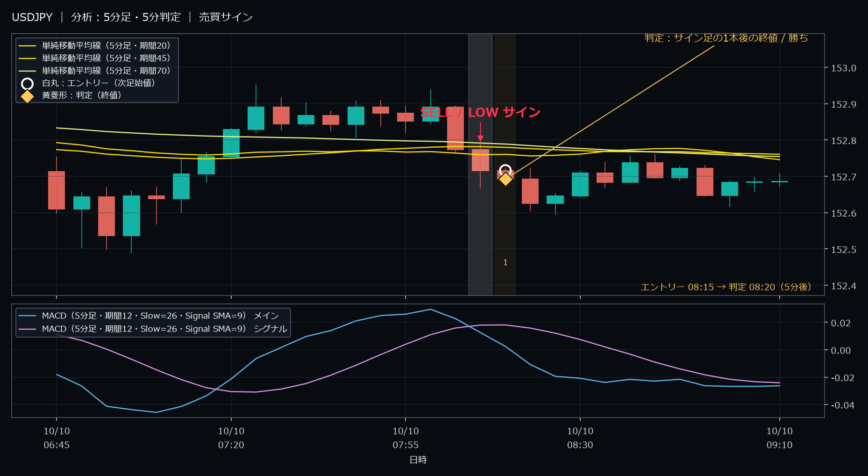Click the USDJPY title text
The height and width of the screenshot is (476, 868).
[x=32, y=17]
